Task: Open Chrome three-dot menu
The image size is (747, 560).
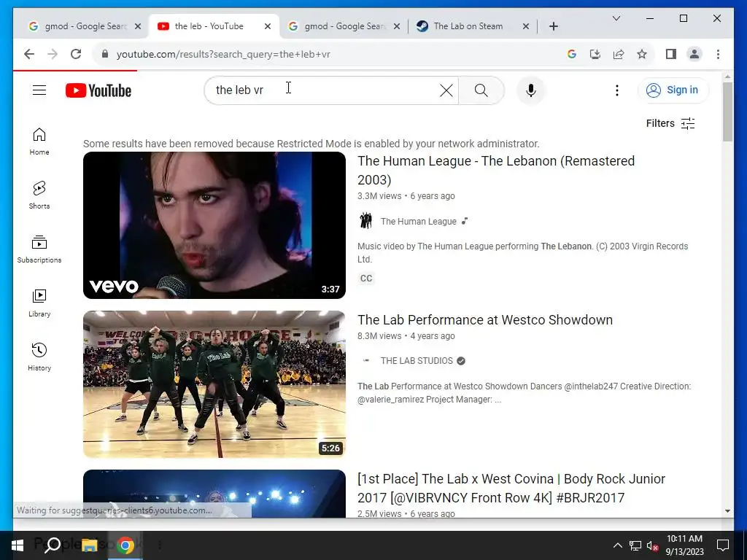Action: (x=718, y=54)
